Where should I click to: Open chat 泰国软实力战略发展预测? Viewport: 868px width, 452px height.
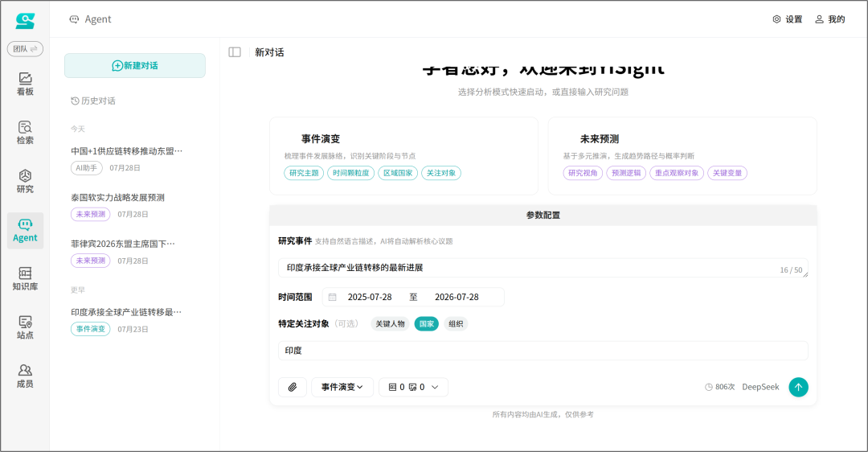pyautogui.click(x=117, y=197)
